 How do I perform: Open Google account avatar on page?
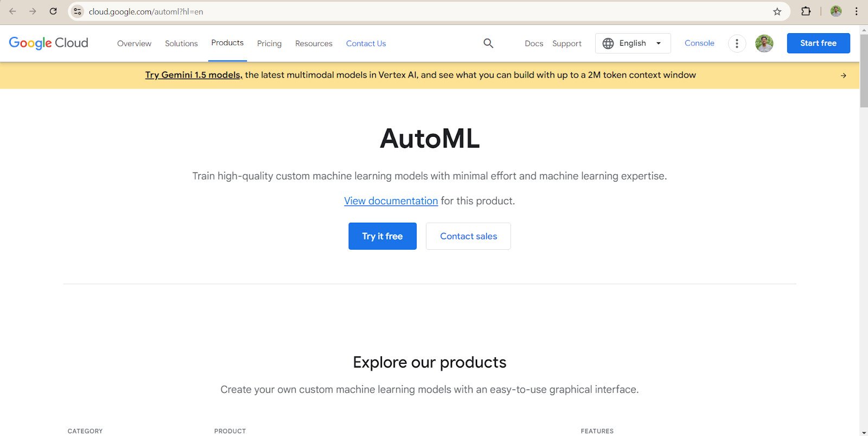[764, 43]
